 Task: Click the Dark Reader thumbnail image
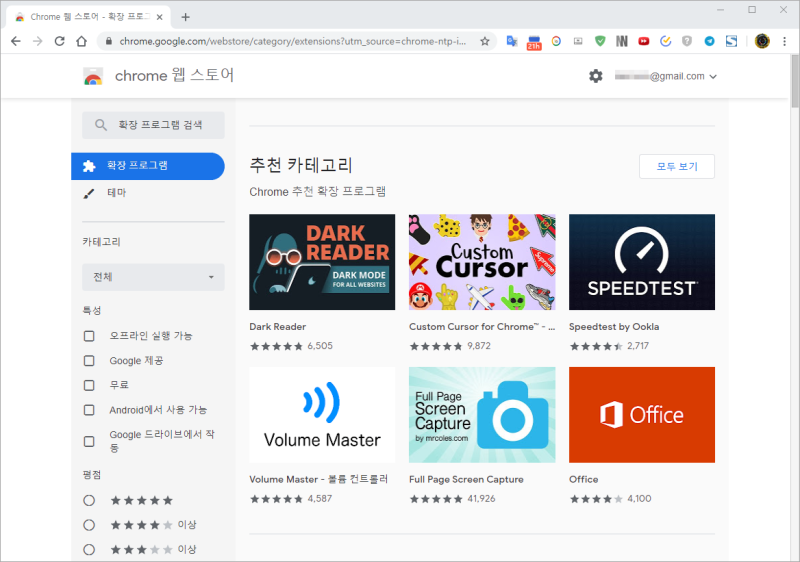[x=322, y=262]
